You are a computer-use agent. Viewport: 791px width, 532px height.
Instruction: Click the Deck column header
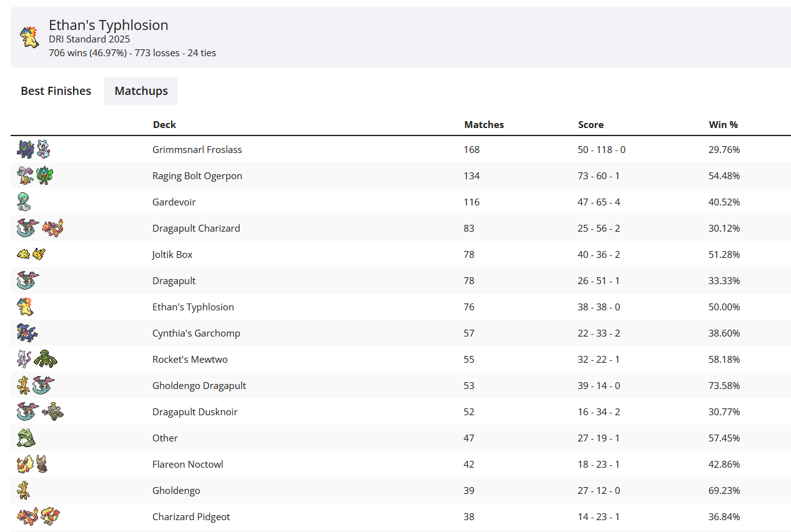(165, 125)
